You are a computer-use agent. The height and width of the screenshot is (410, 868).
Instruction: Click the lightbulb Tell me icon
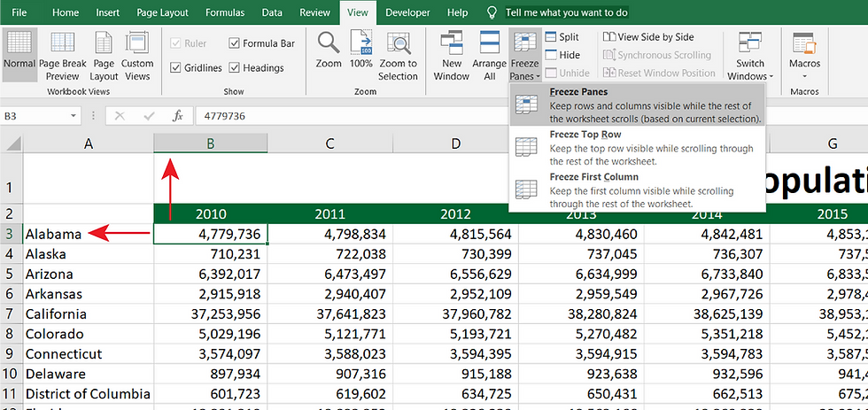(x=491, y=12)
